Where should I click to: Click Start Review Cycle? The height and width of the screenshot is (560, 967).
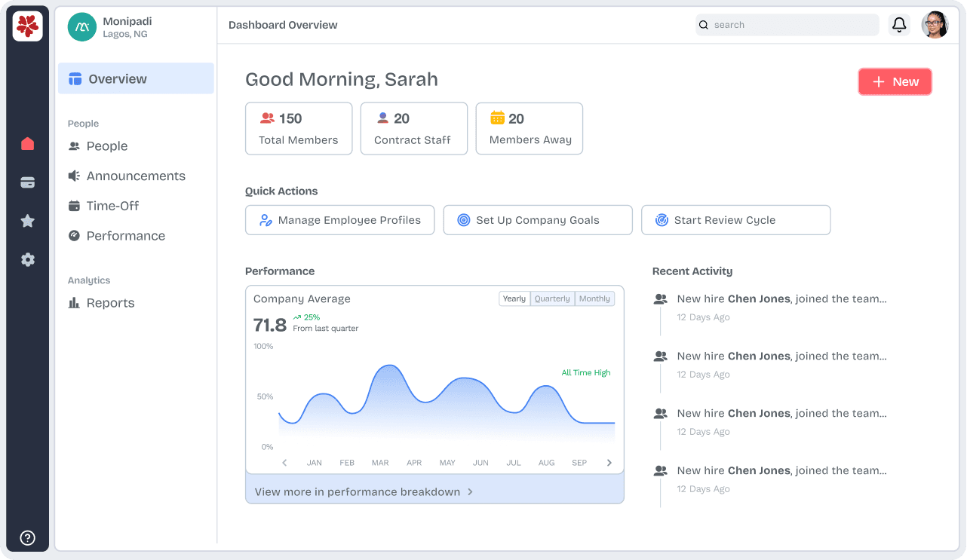pos(735,220)
